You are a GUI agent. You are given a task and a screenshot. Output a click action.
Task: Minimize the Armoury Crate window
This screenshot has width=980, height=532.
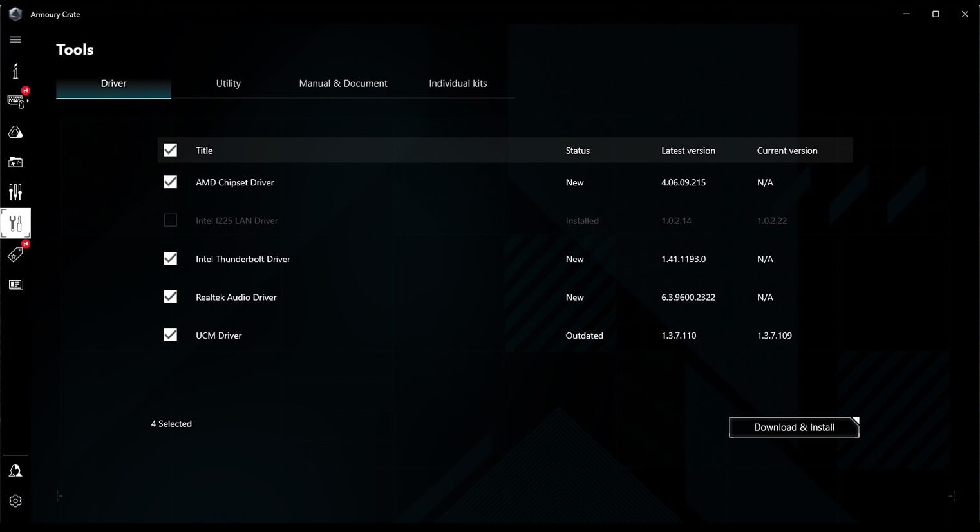[x=907, y=14]
